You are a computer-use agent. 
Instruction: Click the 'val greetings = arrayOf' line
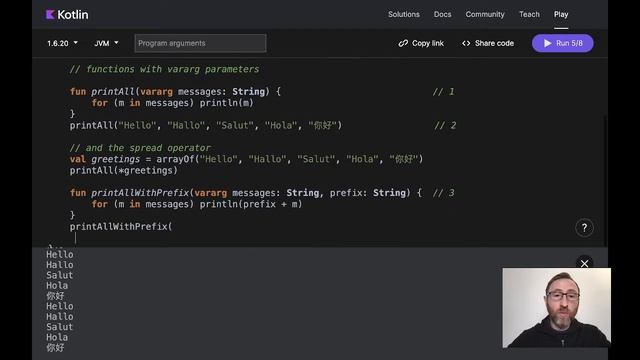[247, 159]
